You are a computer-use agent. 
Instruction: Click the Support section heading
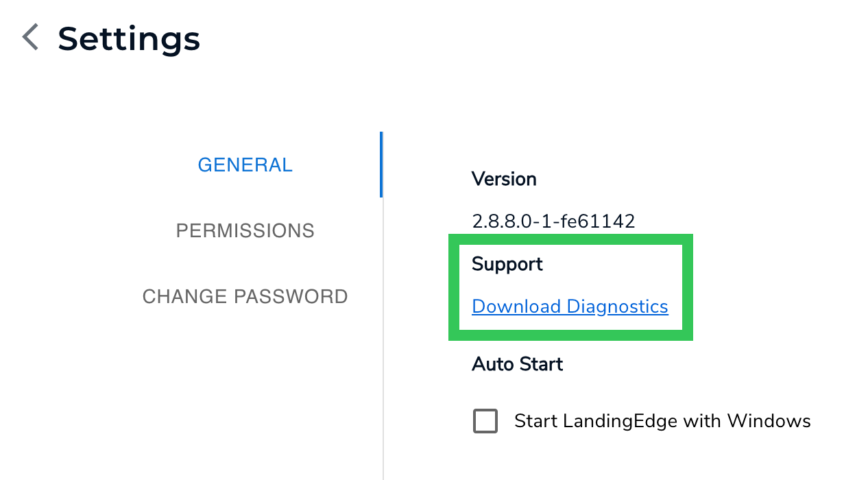pyautogui.click(x=507, y=264)
